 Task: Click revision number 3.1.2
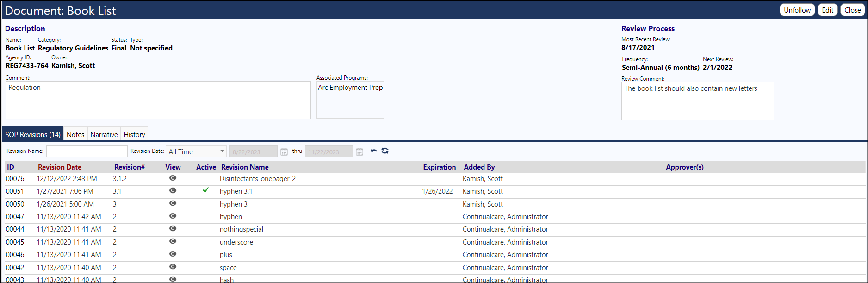coord(120,179)
